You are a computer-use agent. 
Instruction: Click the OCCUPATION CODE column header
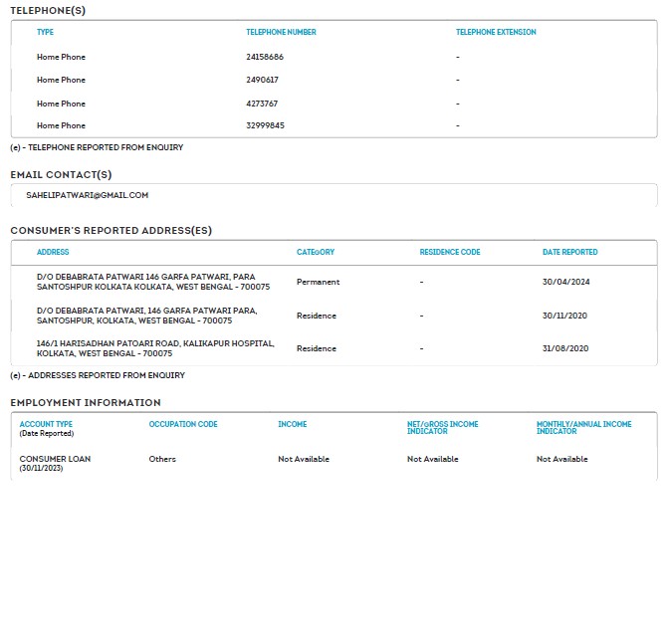coord(183,424)
